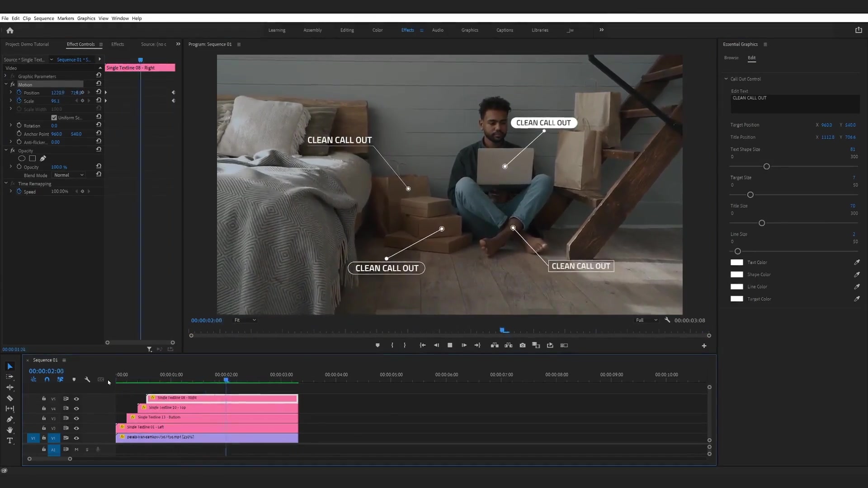The width and height of the screenshot is (868, 488).
Task: Click the Export Frame icon in monitor
Action: coord(522,345)
